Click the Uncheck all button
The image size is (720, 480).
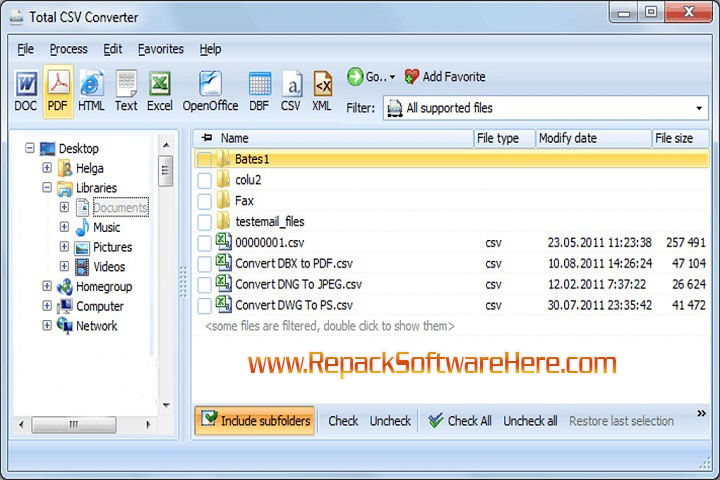530,421
